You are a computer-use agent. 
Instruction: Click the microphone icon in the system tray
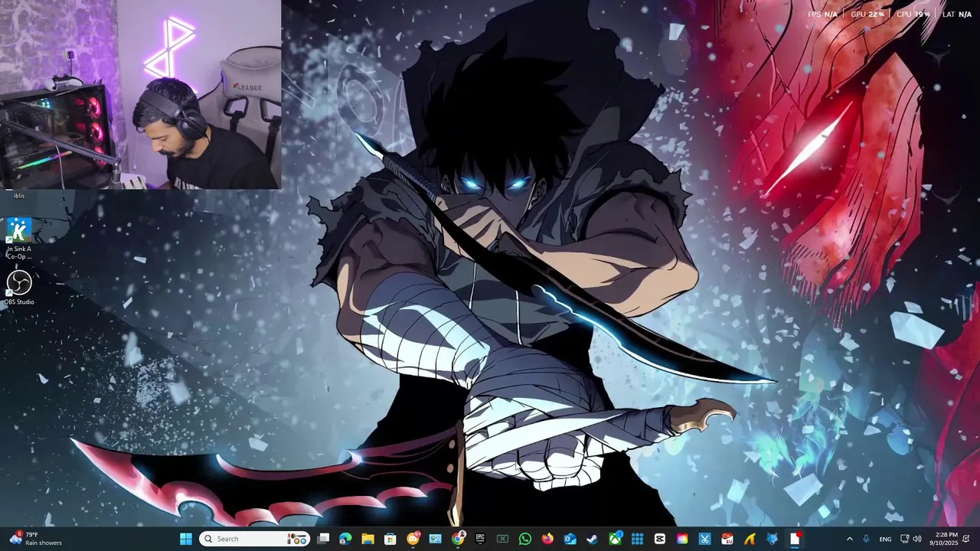(x=866, y=539)
